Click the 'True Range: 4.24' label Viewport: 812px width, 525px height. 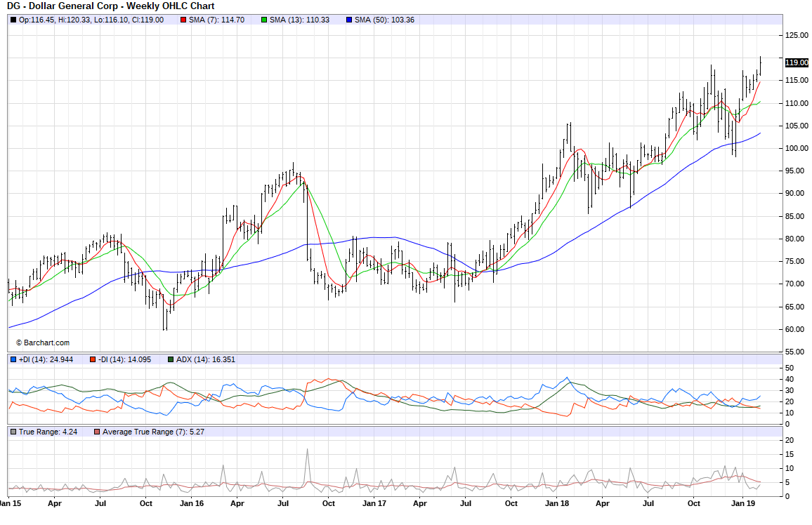pos(48,432)
